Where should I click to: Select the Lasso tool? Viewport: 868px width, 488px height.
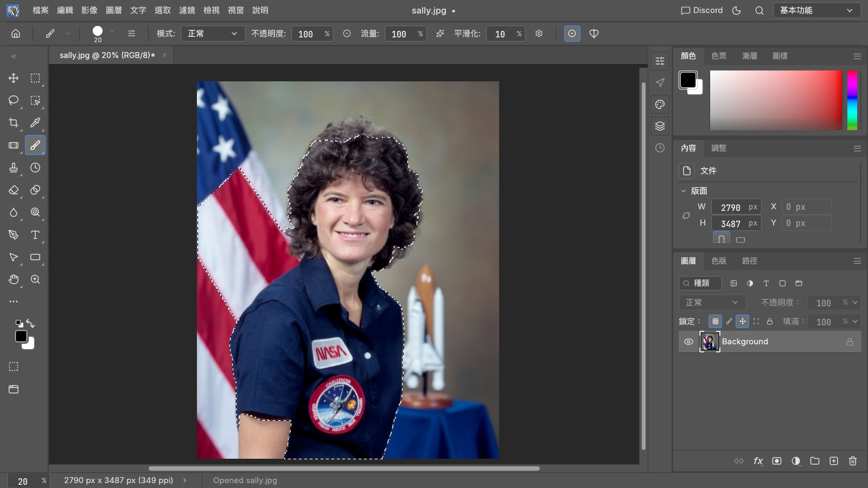(14, 100)
